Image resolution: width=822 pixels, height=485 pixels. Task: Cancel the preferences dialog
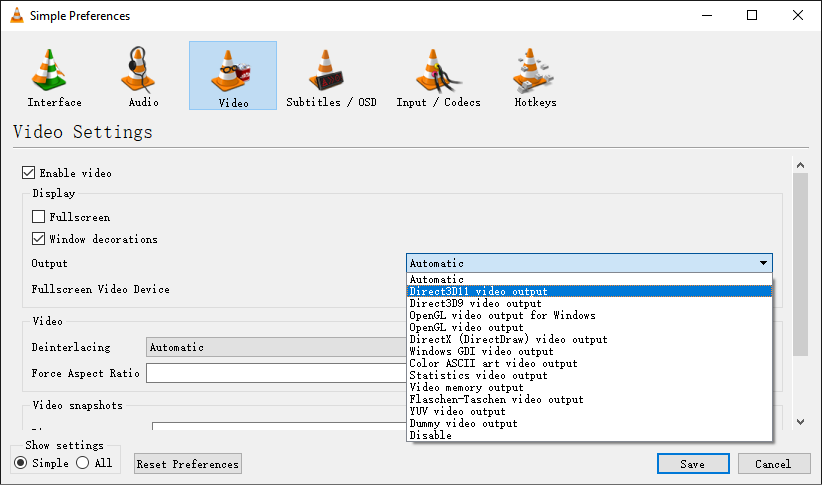(774, 464)
